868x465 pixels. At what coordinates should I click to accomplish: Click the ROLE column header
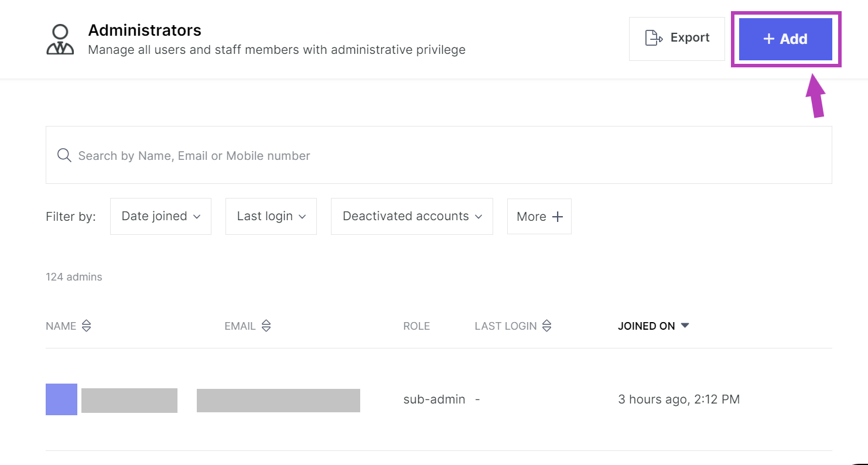416,326
